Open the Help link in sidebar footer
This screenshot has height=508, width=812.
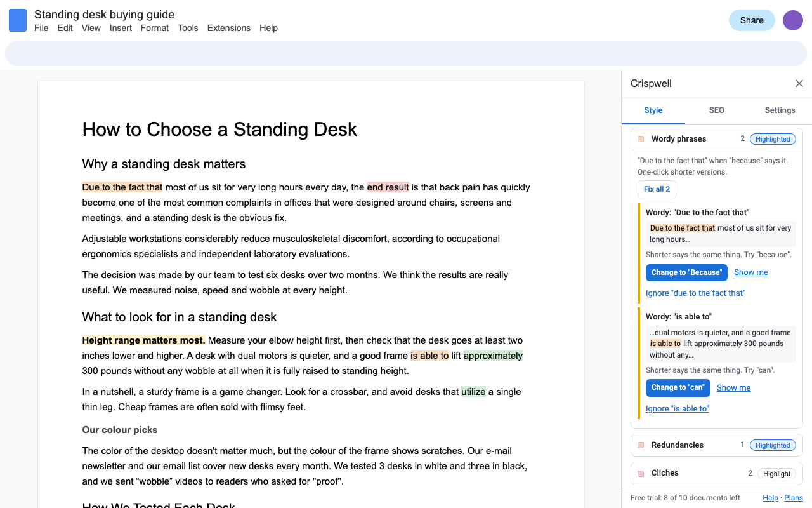tap(770, 498)
